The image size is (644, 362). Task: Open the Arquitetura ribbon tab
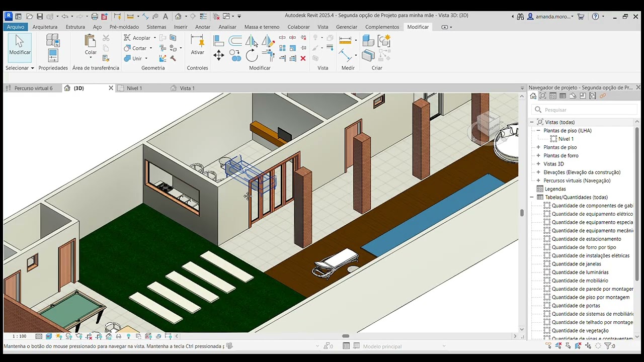45,27
